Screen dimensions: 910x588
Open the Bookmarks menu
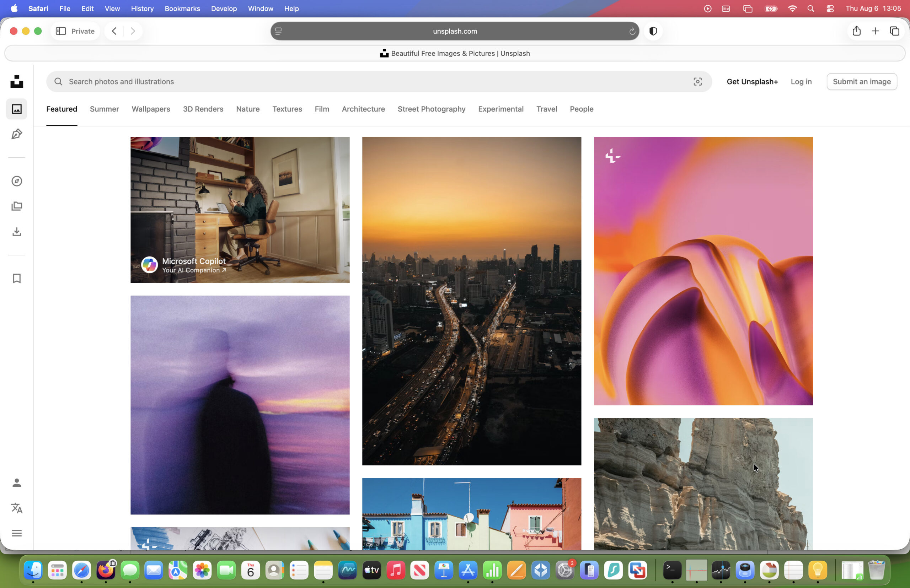click(x=182, y=9)
